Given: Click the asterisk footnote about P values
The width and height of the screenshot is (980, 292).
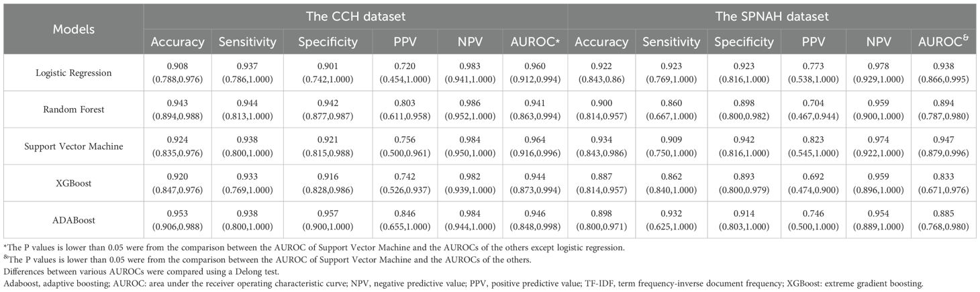Looking at the screenshot, I should click(x=314, y=248).
